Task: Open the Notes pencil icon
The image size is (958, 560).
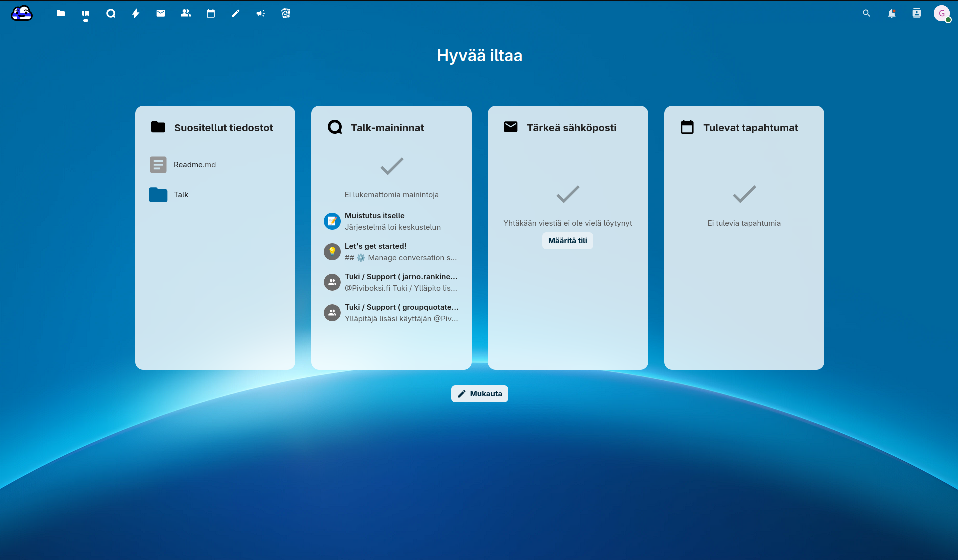Action: pyautogui.click(x=236, y=13)
